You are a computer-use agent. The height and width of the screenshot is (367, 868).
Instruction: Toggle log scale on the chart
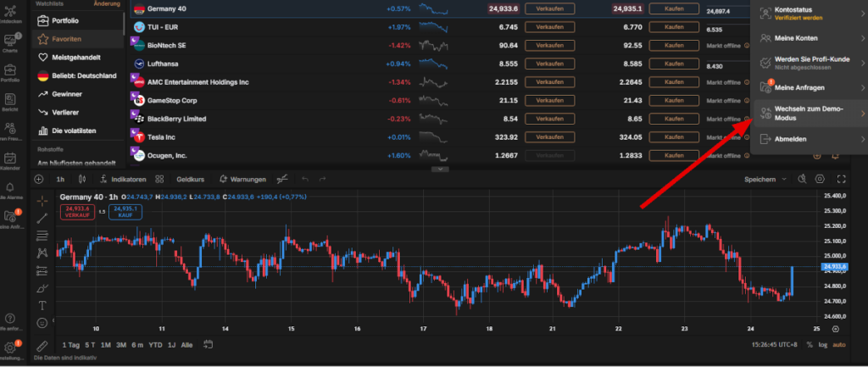823,344
